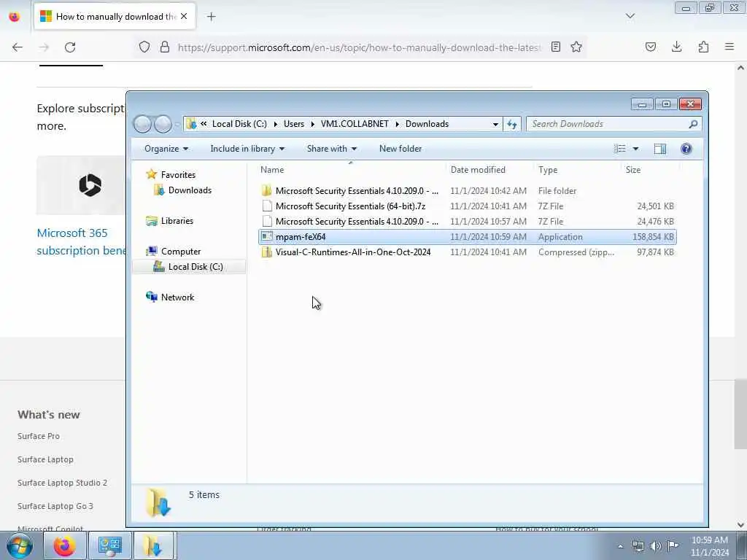Select the 24,476 KB 7Z file
747x560 pixels.
click(x=468, y=222)
